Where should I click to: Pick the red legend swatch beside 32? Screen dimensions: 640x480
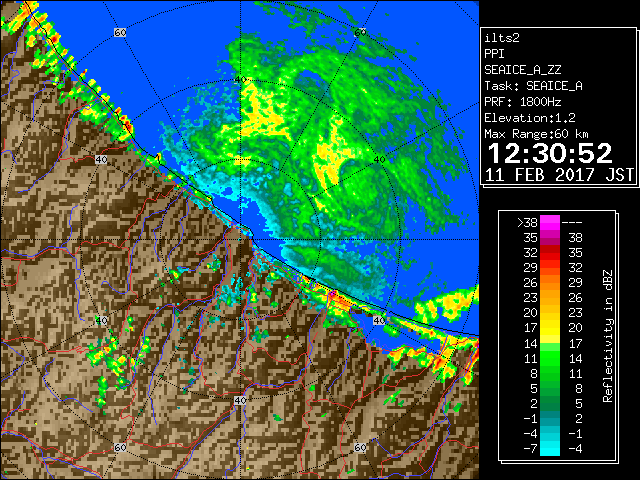point(550,253)
